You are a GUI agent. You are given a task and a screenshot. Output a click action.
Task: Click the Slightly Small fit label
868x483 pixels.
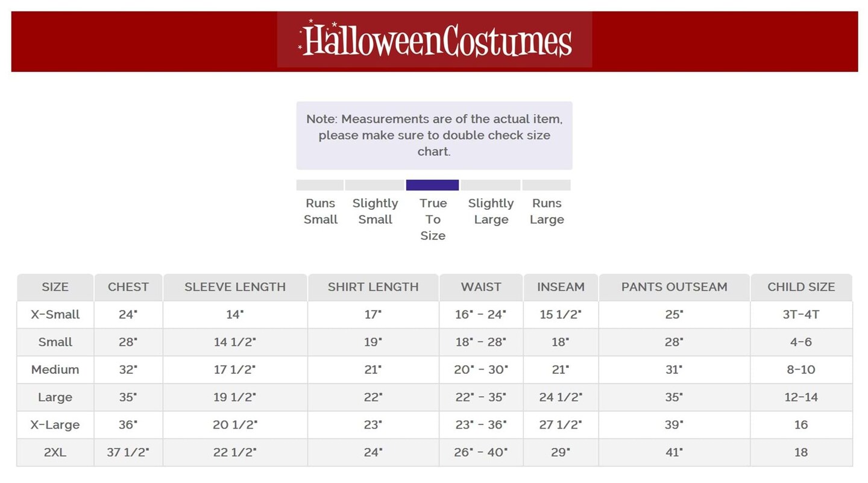click(x=375, y=212)
